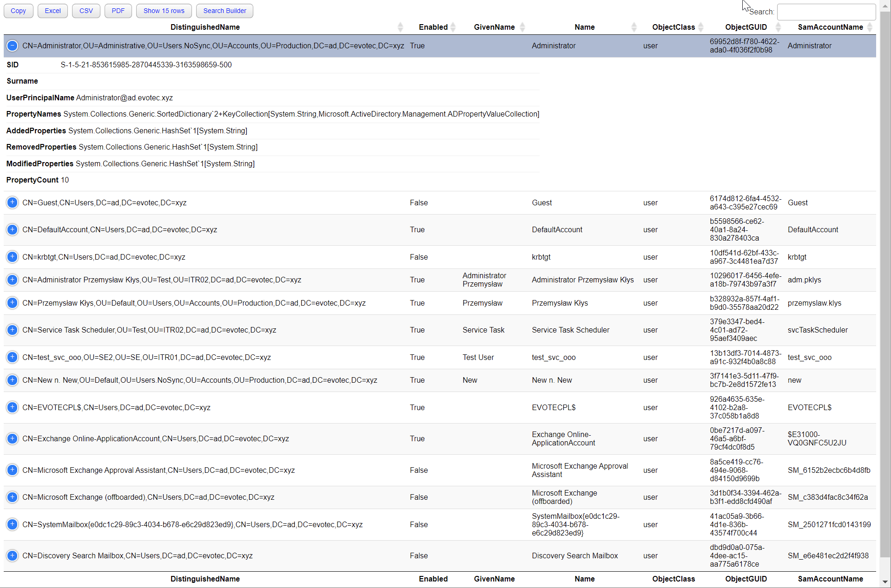Sort table by SamAccountName column header
891x588 pixels.
pyautogui.click(x=830, y=27)
